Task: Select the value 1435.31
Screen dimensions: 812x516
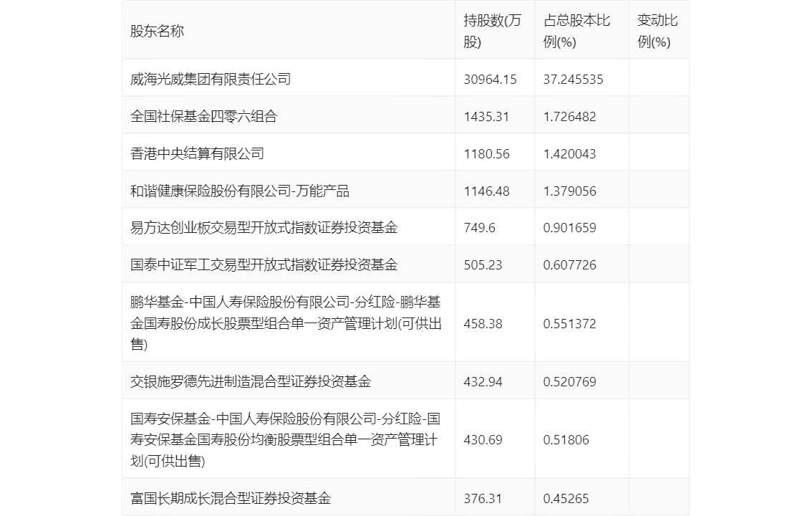Action: (x=486, y=117)
